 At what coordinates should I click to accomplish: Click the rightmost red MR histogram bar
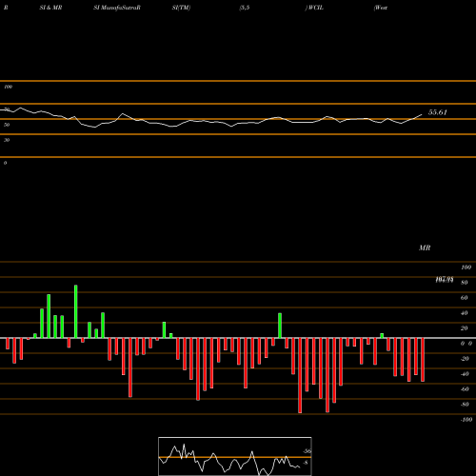pos(423,360)
